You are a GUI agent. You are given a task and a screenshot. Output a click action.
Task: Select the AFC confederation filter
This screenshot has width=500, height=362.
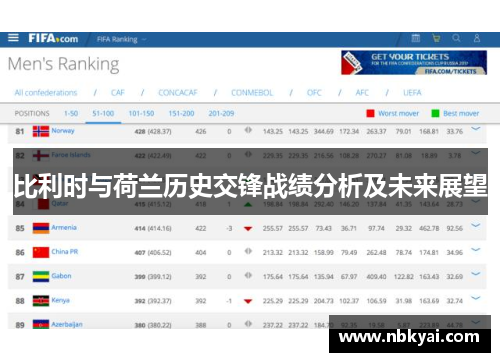click(x=362, y=93)
